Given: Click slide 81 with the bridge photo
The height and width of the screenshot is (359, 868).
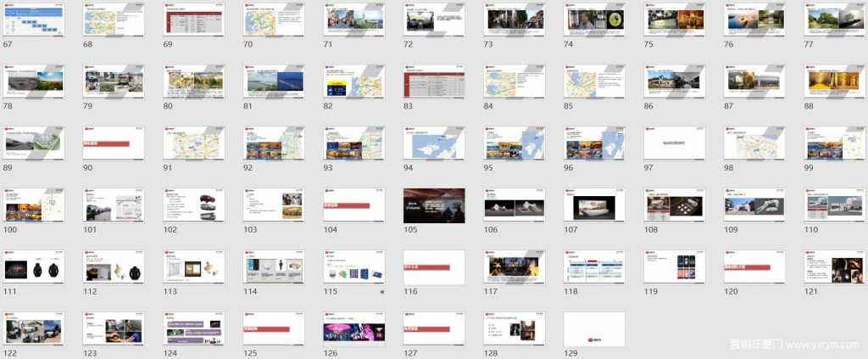Looking at the screenshot, I should coord(274,81).
